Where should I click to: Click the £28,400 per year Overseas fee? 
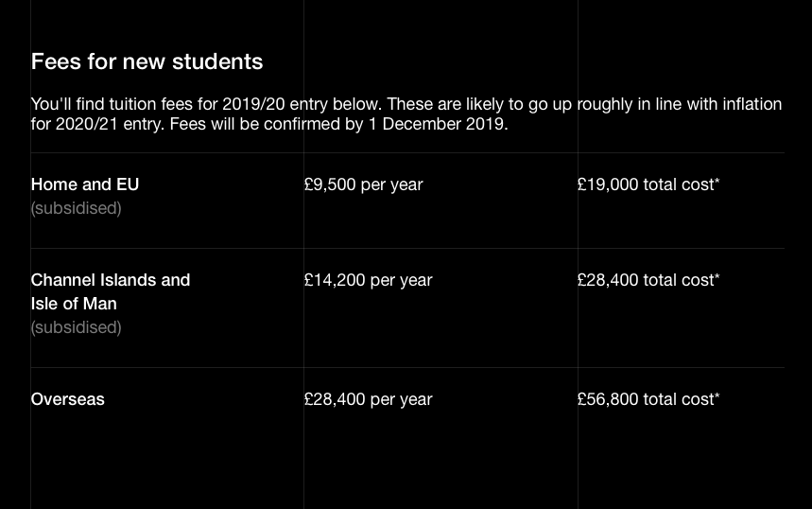368,399
